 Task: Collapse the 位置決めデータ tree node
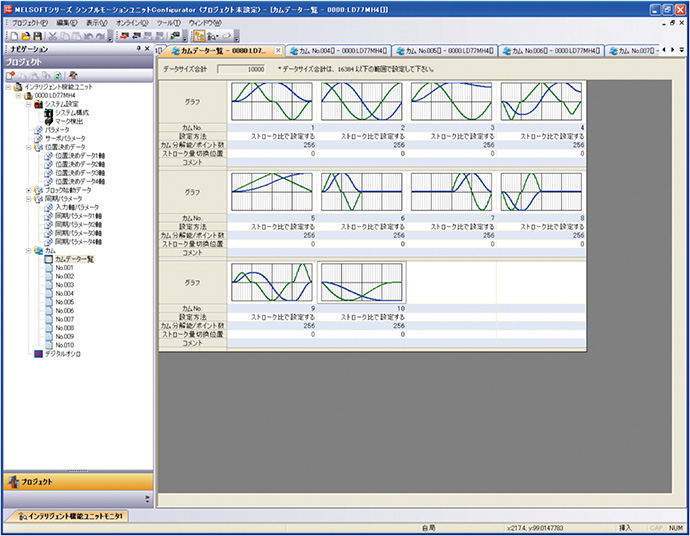pos(27,146)
